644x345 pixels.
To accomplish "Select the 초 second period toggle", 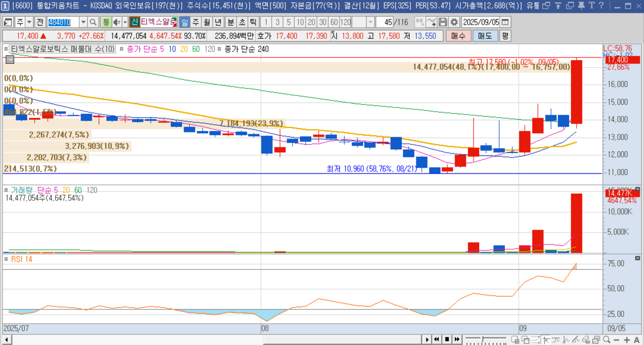I will [x=242, y=22].
